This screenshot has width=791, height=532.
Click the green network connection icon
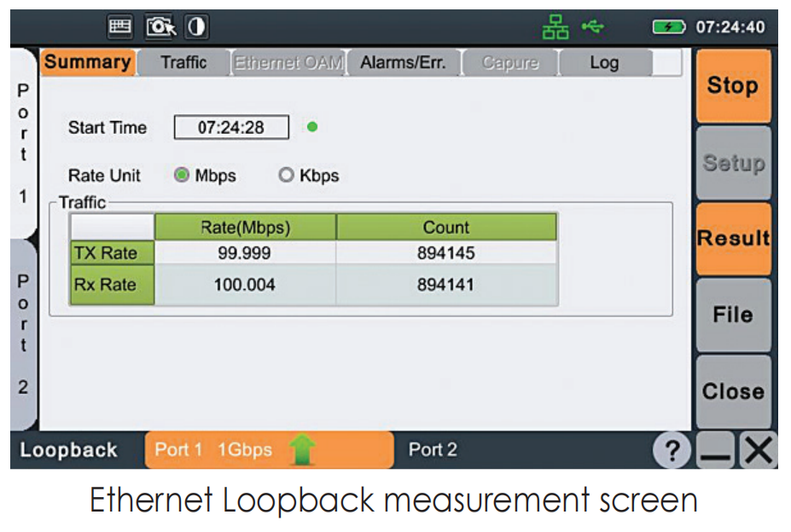coord(555,28)
